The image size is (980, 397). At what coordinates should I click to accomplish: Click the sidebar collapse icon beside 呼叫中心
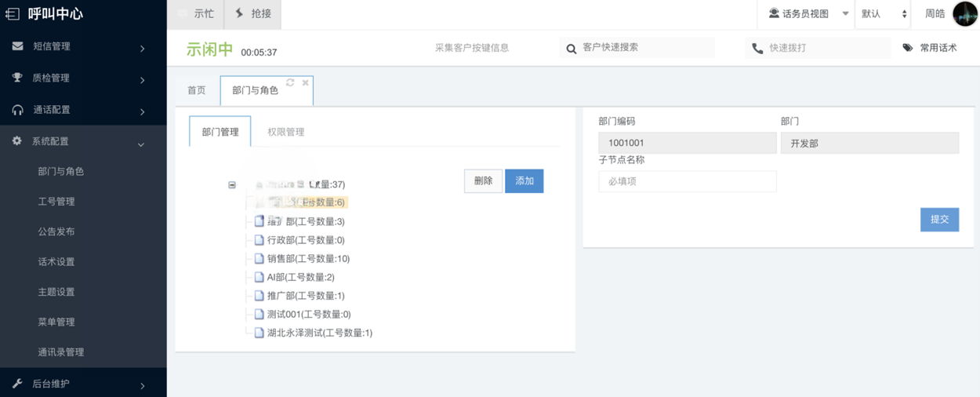pos(13,14)
